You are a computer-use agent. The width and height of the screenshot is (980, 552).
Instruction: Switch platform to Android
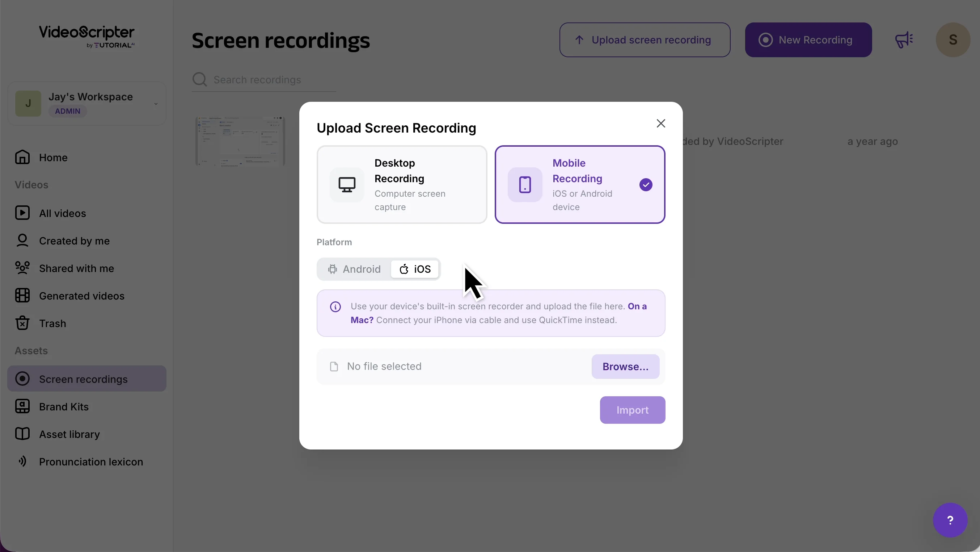coord(354,269)
